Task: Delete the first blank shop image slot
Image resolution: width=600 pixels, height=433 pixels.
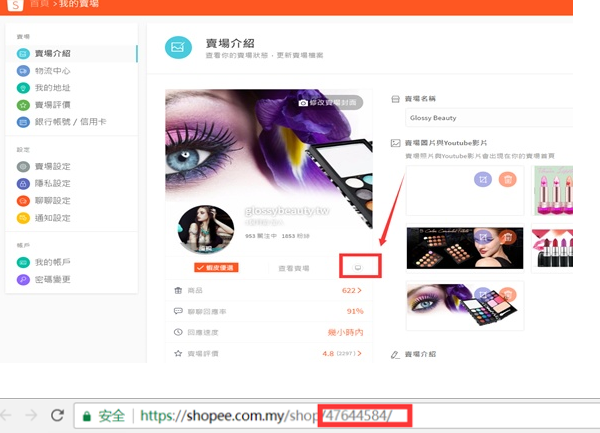Action: click(508, 179)
